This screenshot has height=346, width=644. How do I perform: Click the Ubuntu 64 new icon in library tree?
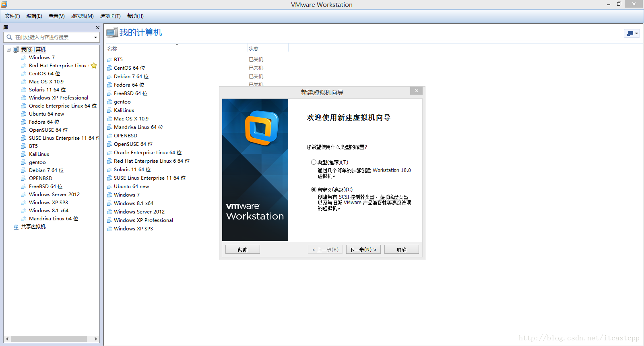(x=24, y=114)
